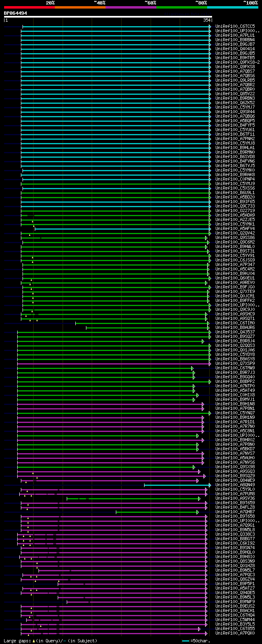262x644 pixels.
Task: Click the white query length ruler bar
Action: [108, 17]
